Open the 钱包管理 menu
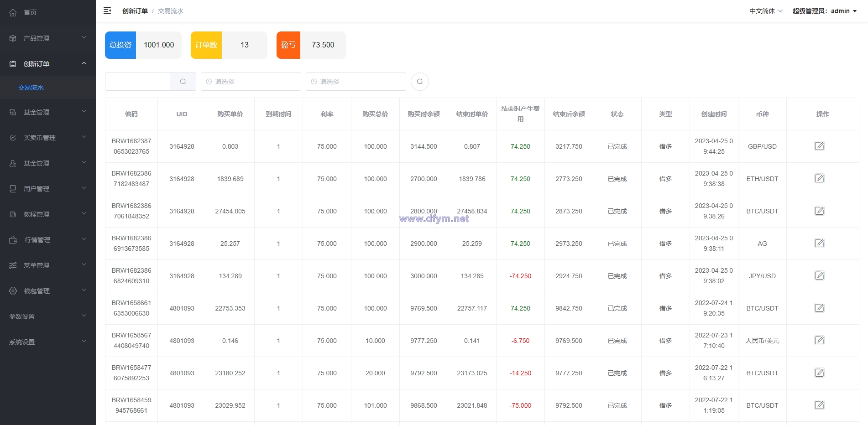Viewport: 868px width, 425px height. pyautogui.click(x=48, y=291)
